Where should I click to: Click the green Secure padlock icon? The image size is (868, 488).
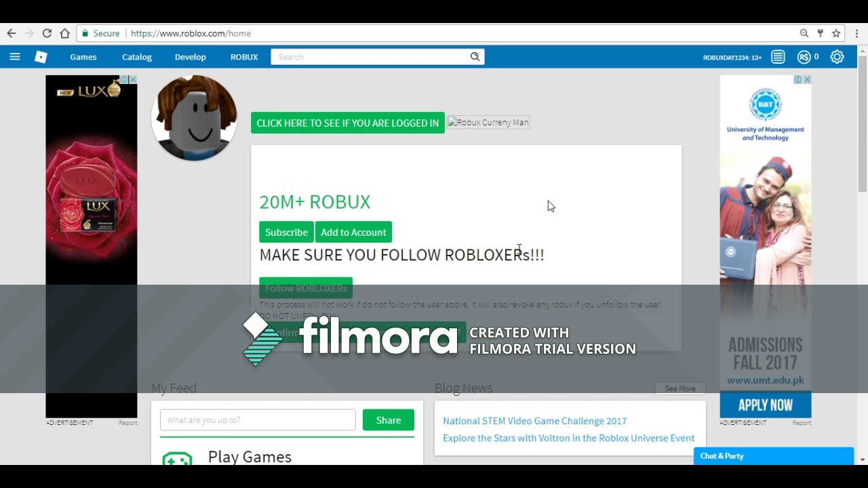coord(85,33)
